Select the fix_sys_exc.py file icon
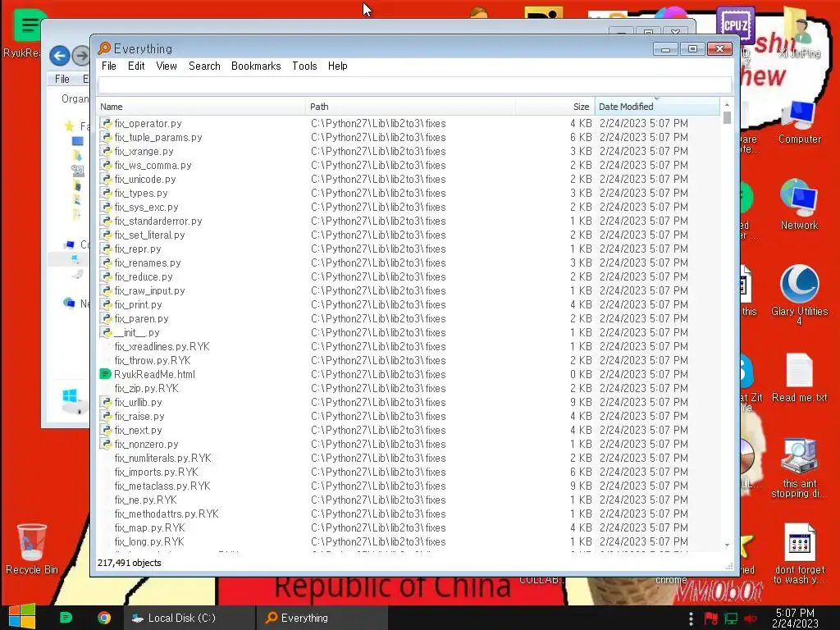The image size is (840, 630). 106,207
